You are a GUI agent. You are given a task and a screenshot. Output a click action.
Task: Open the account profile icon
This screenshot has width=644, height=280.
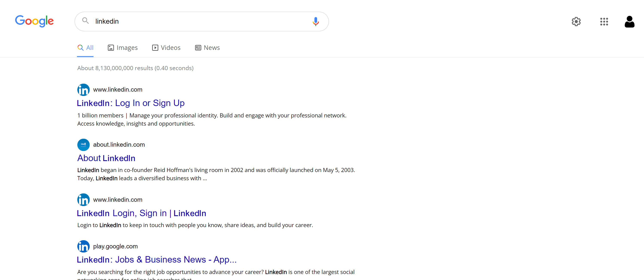tap(629, 22)
